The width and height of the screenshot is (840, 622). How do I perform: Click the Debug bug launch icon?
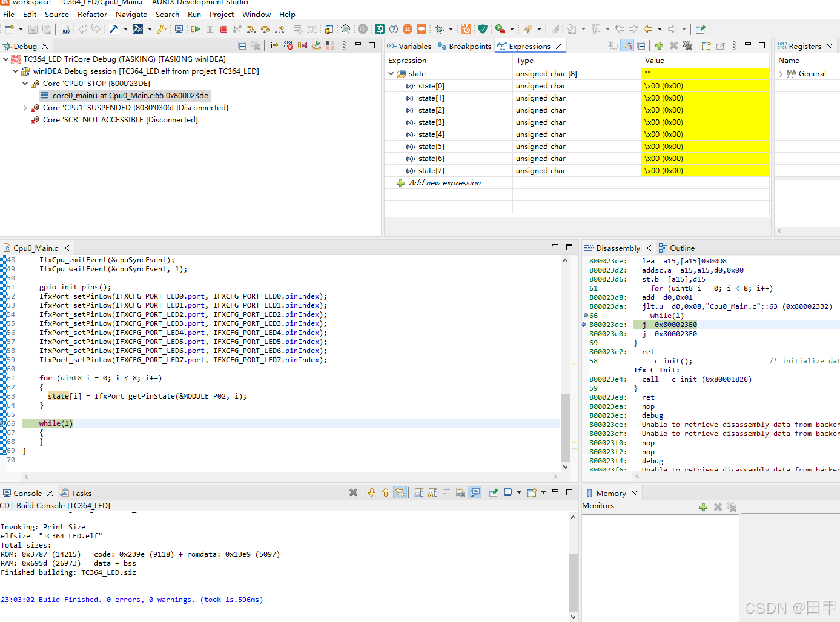click(440, 29)
